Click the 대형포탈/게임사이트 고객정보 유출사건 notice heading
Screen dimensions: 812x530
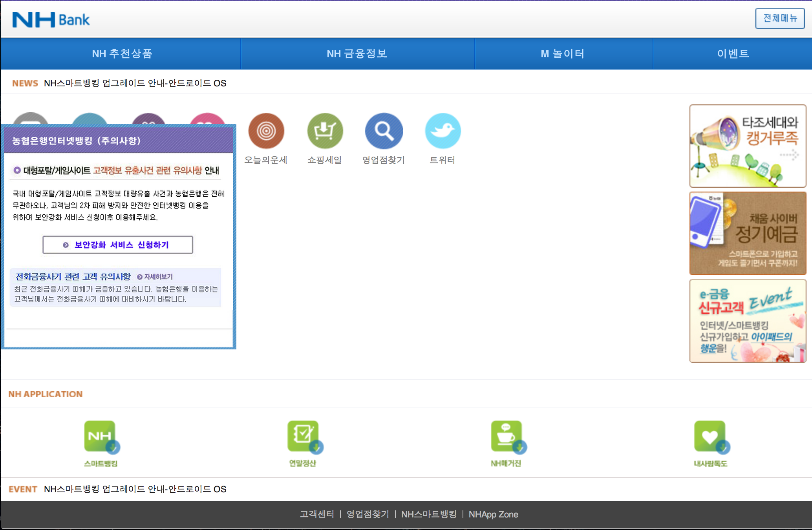(x=117, y=170)
